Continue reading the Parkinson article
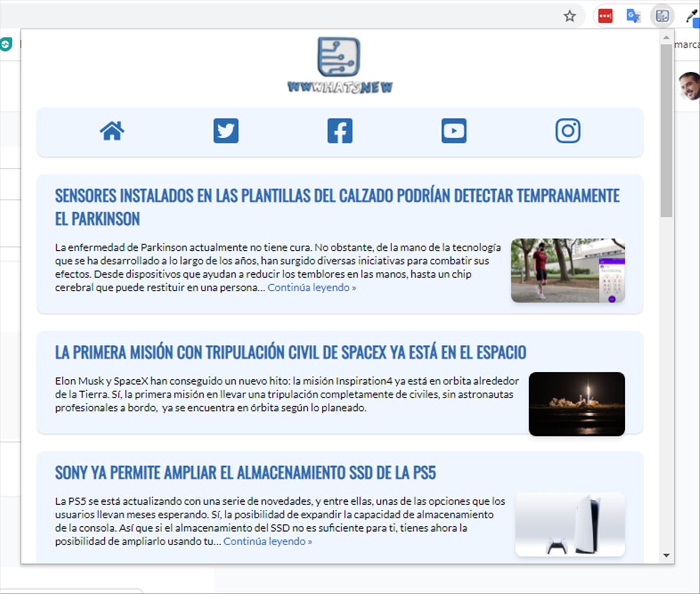Screen dimensions: 700x594 pos(311,288)
